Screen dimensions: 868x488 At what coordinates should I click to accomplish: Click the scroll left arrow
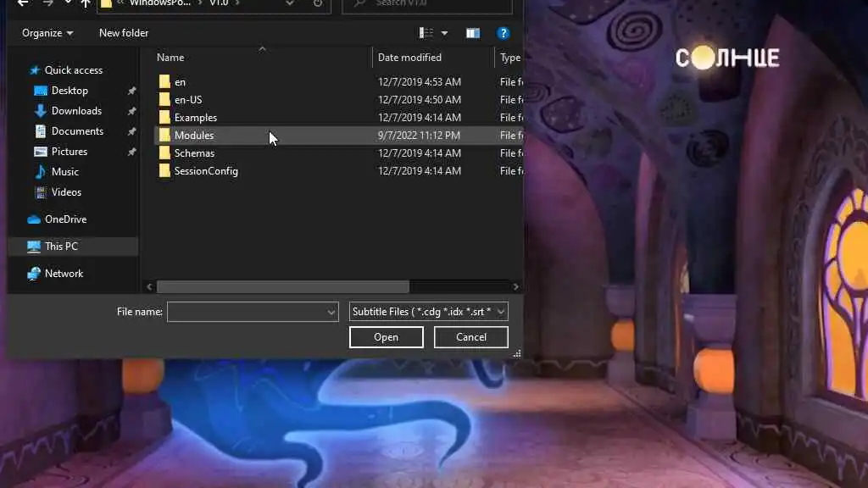coord(149,286)
